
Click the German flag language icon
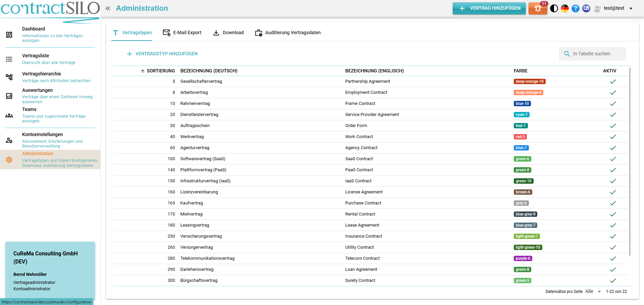565,8
